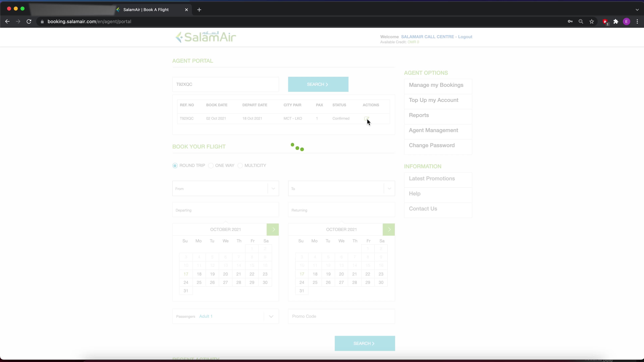The width and height of the screenshot is (644, 362).
Task: Click the Search button beside booking reference
Action: 318,84
